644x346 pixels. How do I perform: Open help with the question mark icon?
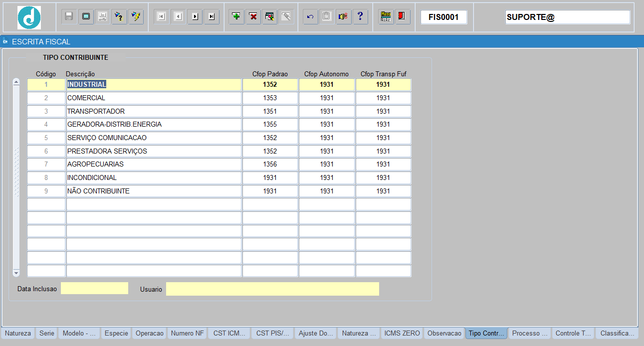pyautogui.click(x=360, y=16)
